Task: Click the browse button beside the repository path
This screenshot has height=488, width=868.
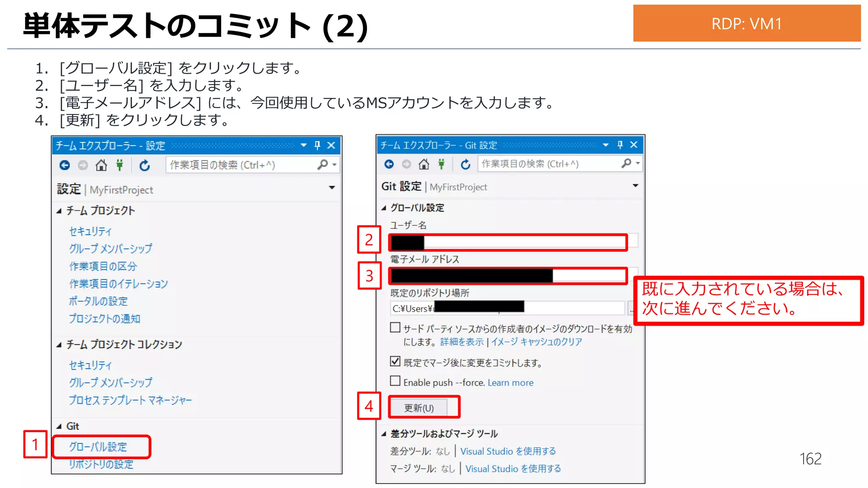Action: (631, 308)
